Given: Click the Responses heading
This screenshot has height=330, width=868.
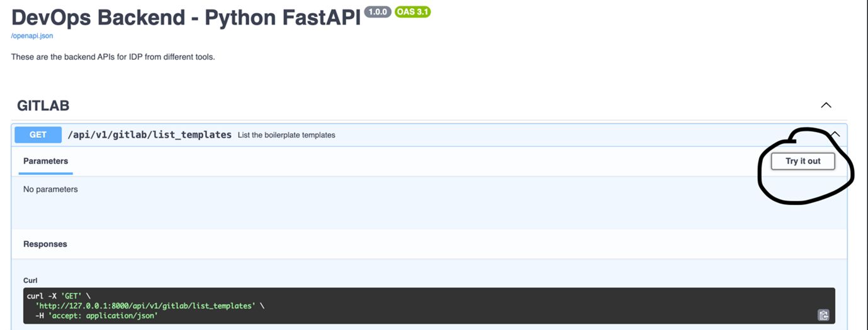Looking at the screenshot, I should (x=45, y=244).
